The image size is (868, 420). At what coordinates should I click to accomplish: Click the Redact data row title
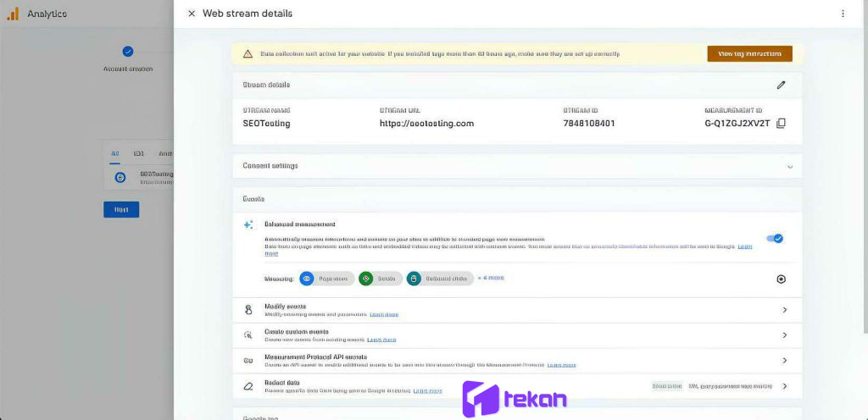pos(282,383)
